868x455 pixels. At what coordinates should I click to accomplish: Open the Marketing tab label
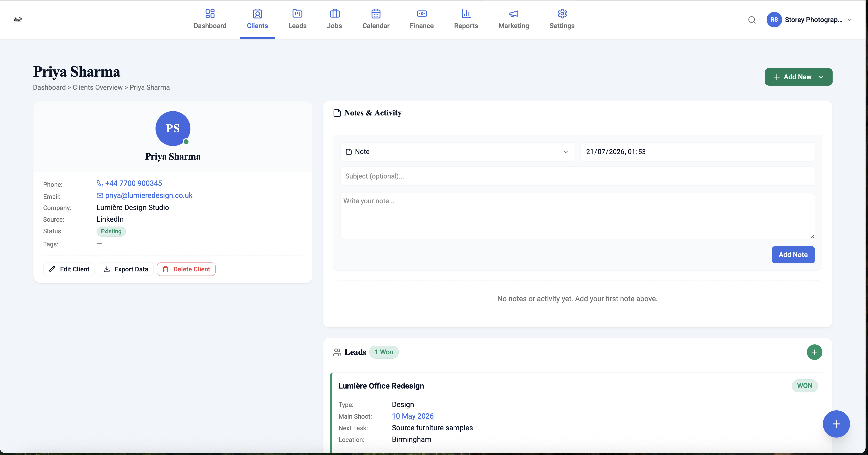(x=514, y=26)
